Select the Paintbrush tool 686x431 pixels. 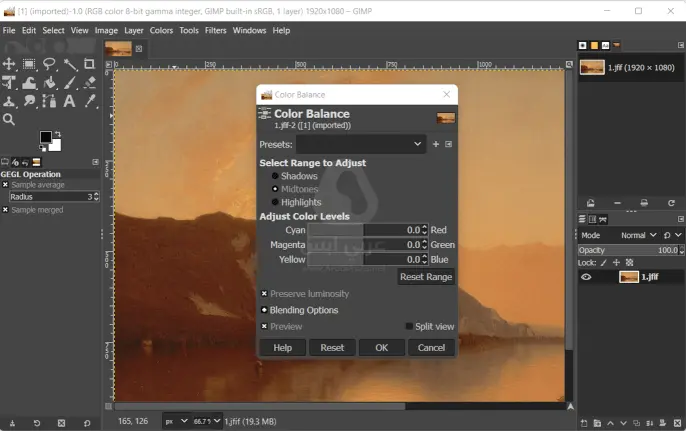[70, 82]
